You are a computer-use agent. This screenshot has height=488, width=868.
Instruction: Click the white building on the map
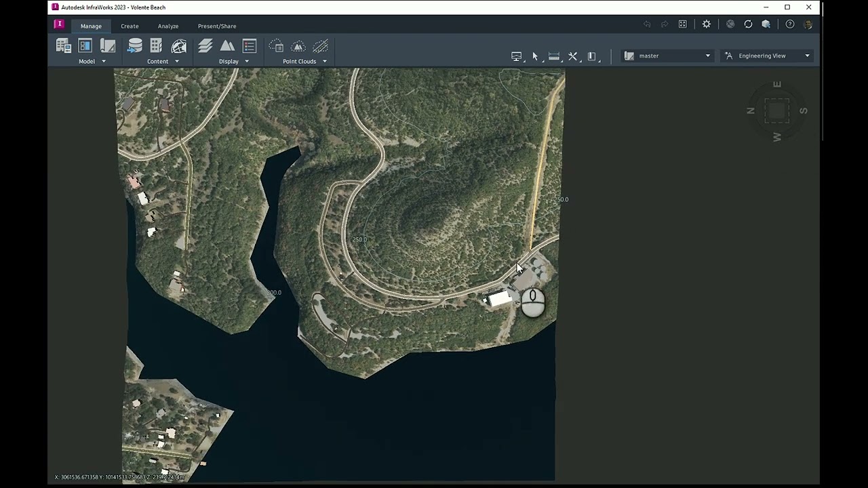pos(500,298)
